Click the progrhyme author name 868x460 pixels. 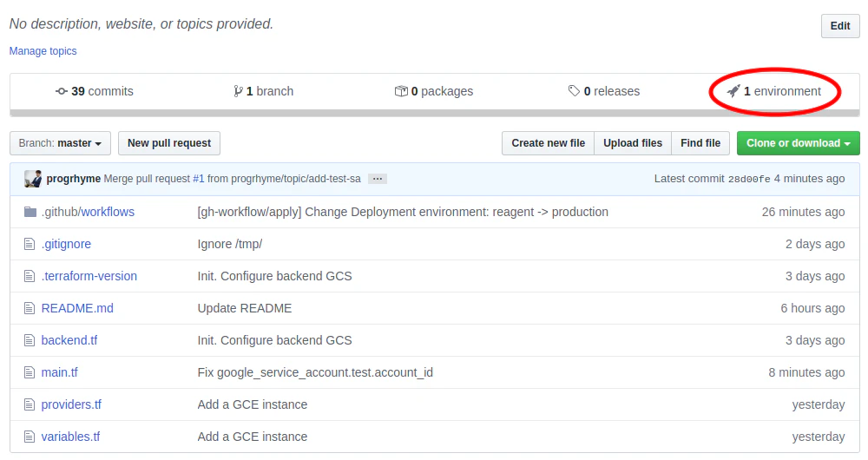[74, 179]
